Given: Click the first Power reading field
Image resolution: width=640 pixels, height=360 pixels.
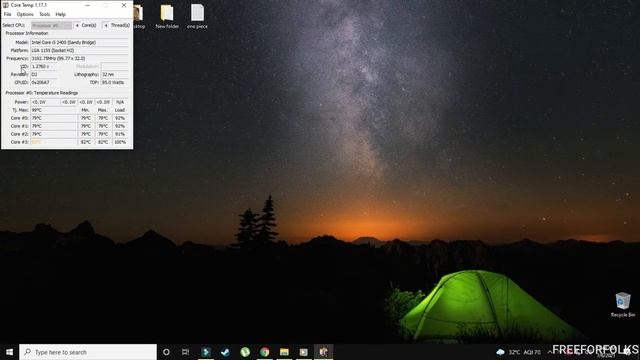Looking at the screenshot, I should click(45, 102).
